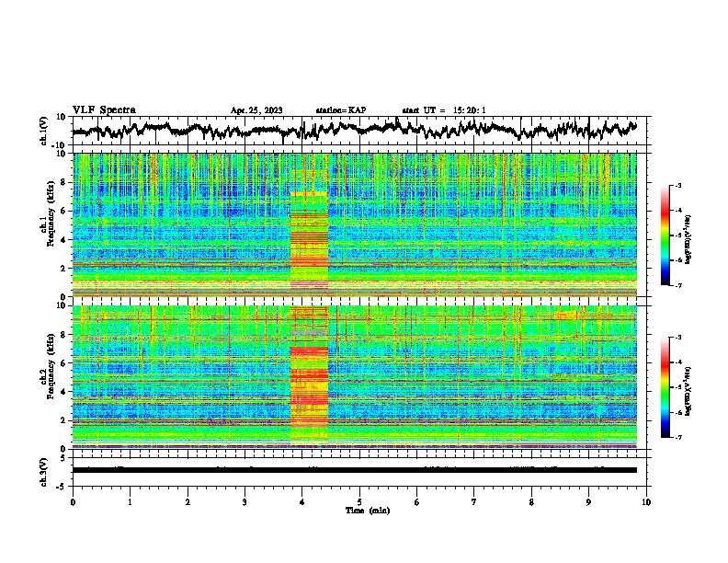Image resolution: width=728 pixels, height=563 pixels.
Task: Click the 'VLF Spectra' plot title
Action: coord(104,110)
